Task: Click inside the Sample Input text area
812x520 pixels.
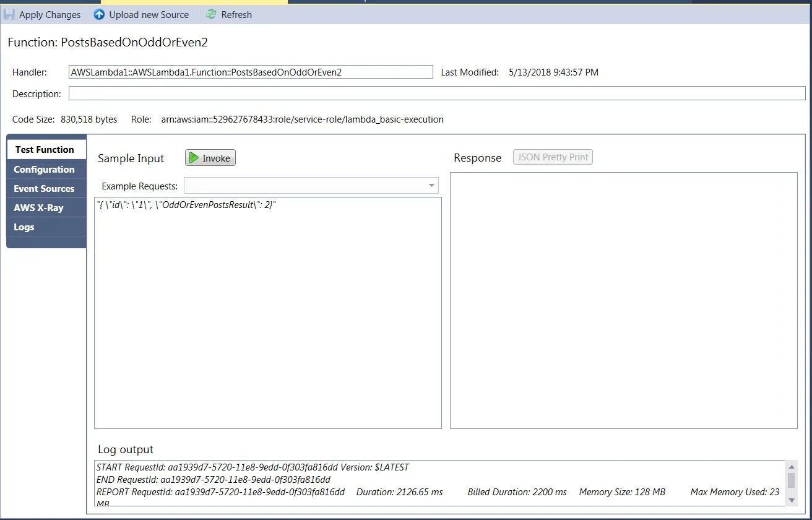Action: pos(268,313)
